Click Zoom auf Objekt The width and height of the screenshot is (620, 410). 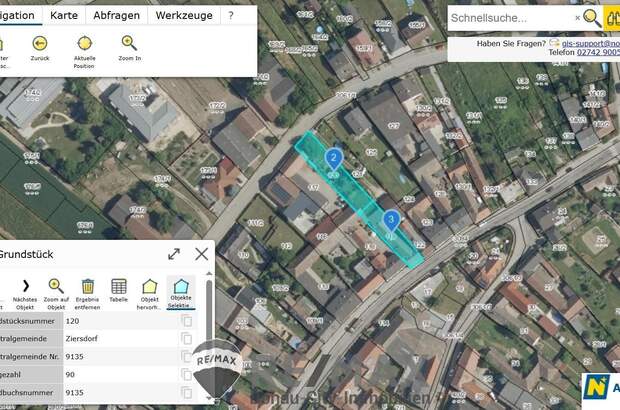56,294
